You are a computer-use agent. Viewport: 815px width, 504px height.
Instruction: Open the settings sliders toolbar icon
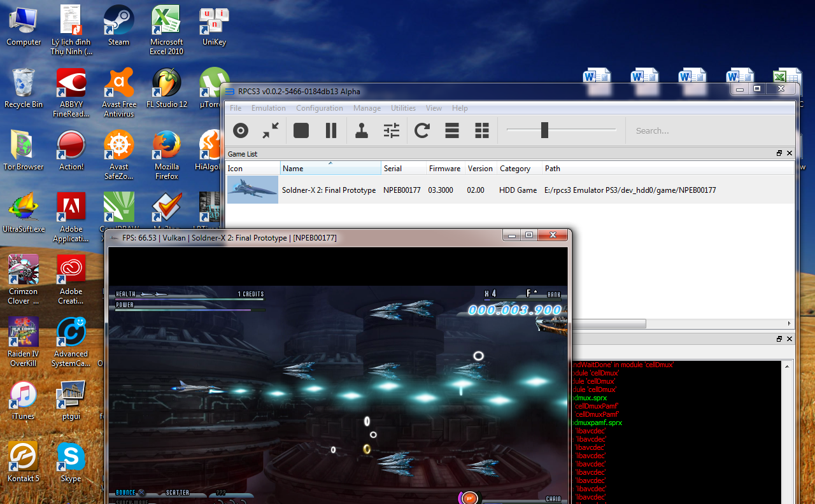pyautogui.click(x=392, y=131)
